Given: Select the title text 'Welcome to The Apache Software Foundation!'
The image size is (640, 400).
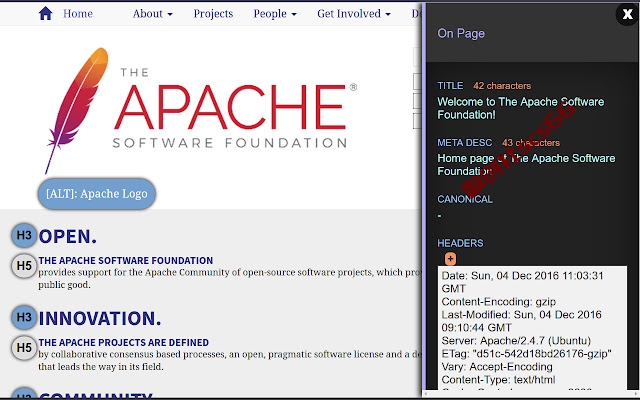Looking at the screenshot, I should click(521, 108).
